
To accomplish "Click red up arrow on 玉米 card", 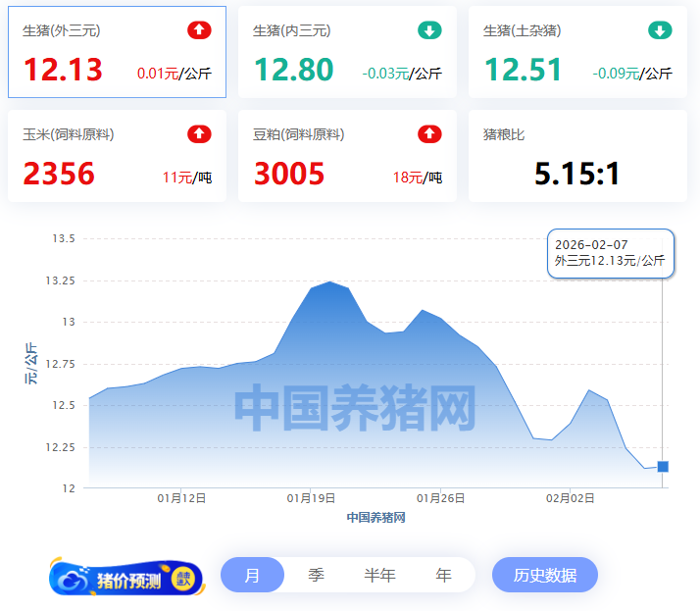I will coord(199,134).
